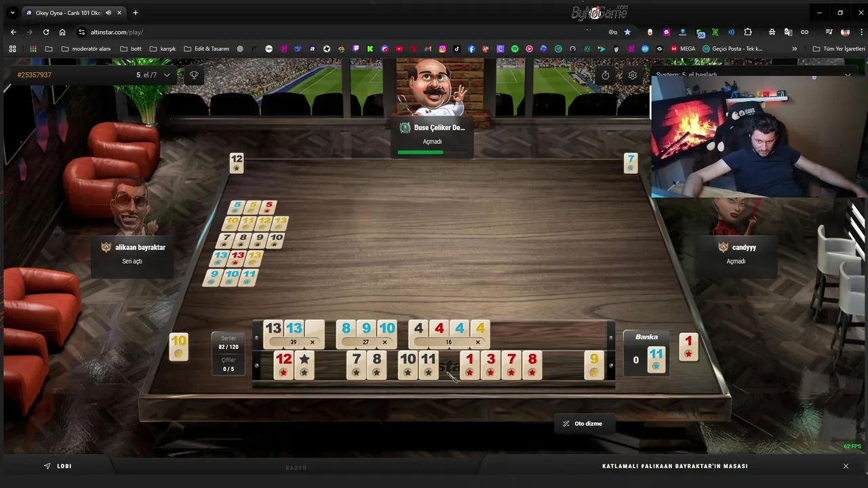Click the stopwatch timer icon
This screenshot has height=488, width=868.
pos(606,75)
